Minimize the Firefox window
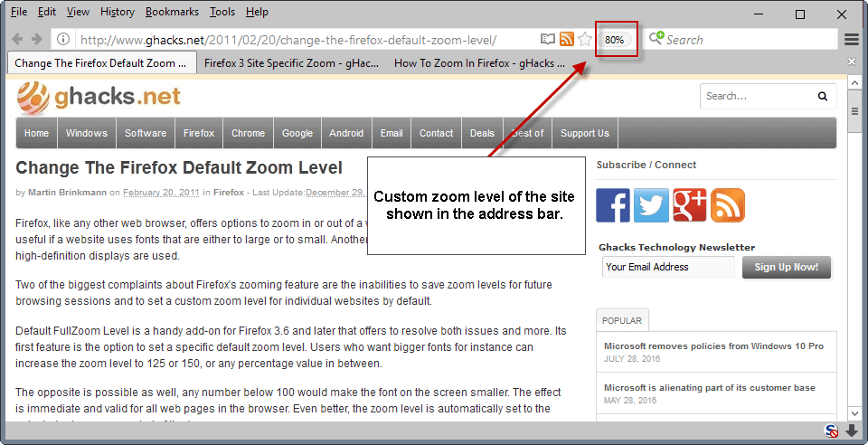Screen dimensions: 868x445 click(759, 14)
